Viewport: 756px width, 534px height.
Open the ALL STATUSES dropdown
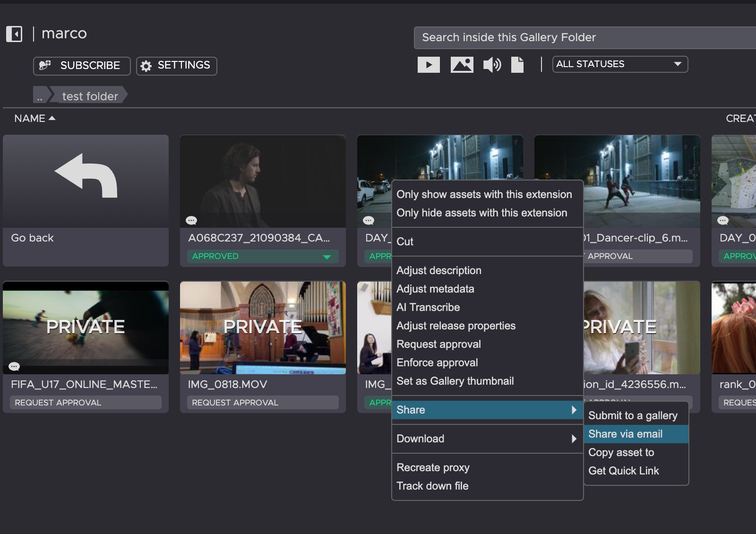point(619,64)
